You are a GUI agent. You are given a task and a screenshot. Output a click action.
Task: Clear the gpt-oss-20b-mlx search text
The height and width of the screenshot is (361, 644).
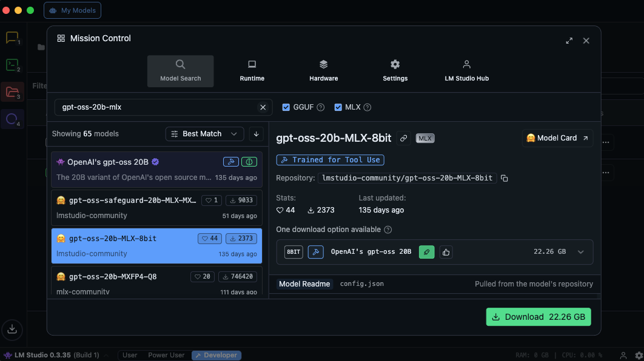[x=263, y=107]
